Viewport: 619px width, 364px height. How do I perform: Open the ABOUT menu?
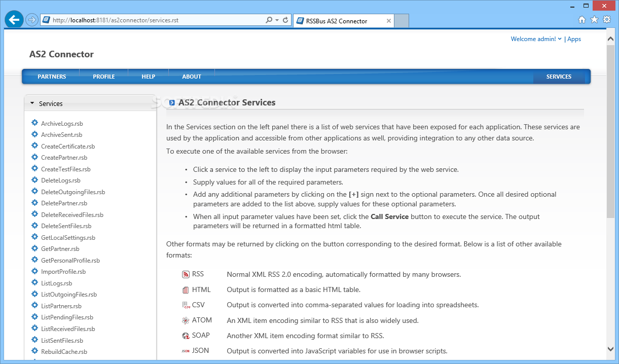(192, 77)
